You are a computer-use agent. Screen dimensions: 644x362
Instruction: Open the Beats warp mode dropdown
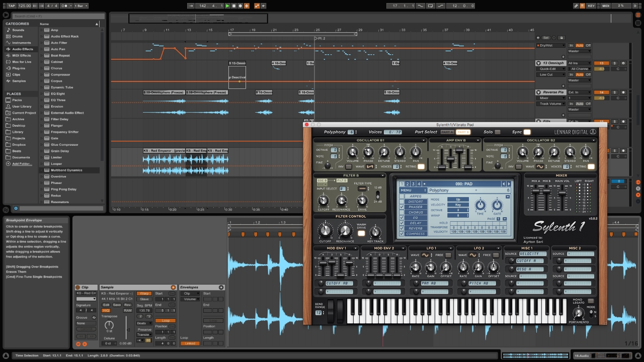click(x=144, y=323)
